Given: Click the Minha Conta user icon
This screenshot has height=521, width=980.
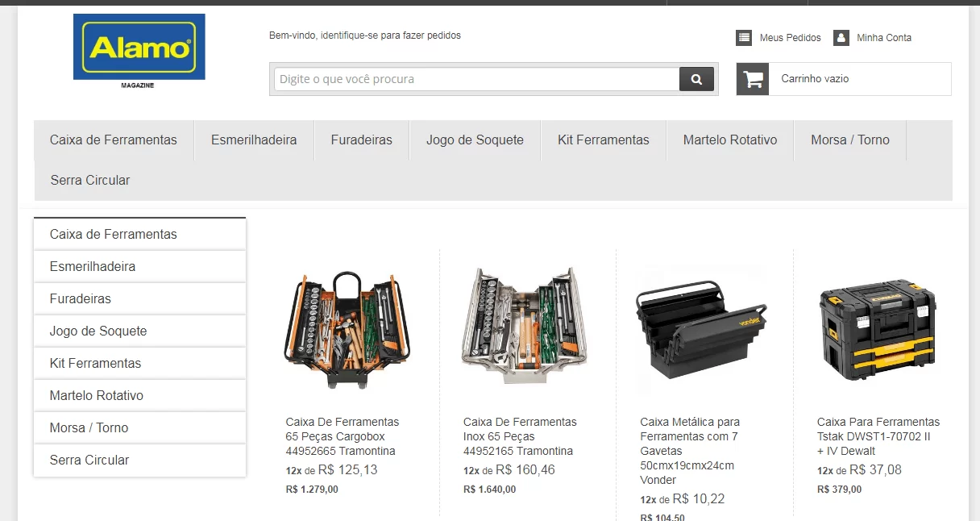Looking at the screenshot, I should point(841,37).
